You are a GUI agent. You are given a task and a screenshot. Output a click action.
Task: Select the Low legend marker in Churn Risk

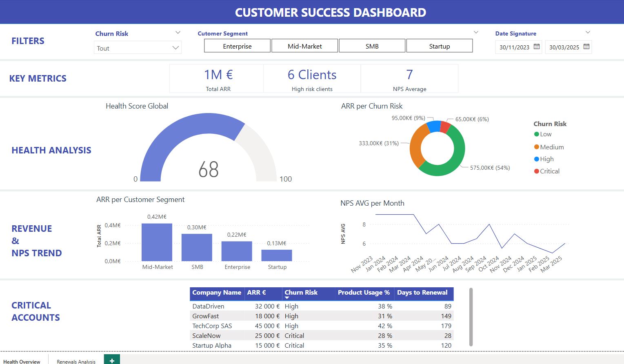pos(536,134)
